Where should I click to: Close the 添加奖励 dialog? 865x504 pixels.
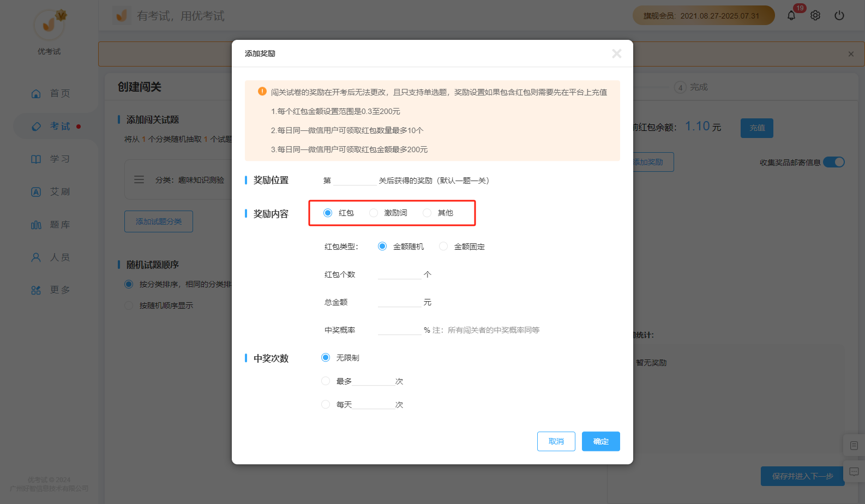pyautogui.click(x=617, y=53)
